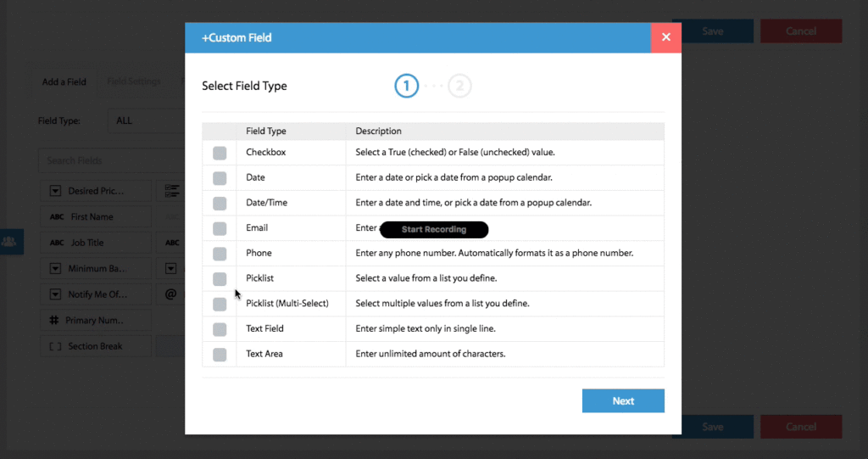Switch to the Field Settings tab
The image size is (868, 459).
(x=134, y=81)
